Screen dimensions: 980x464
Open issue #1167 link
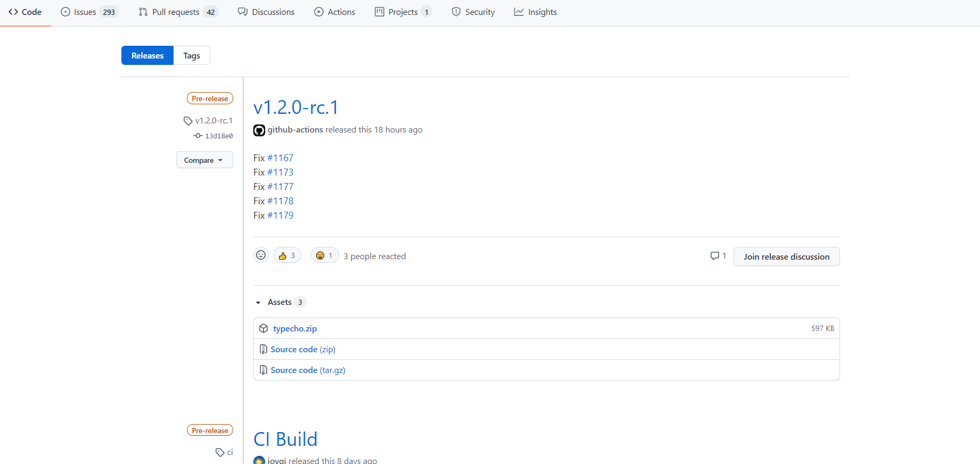[281, 158]
